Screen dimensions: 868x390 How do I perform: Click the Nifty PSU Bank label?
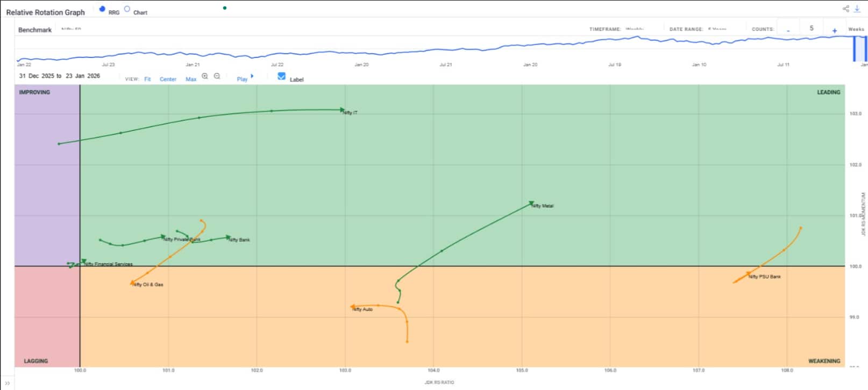(x=765, y=277)
